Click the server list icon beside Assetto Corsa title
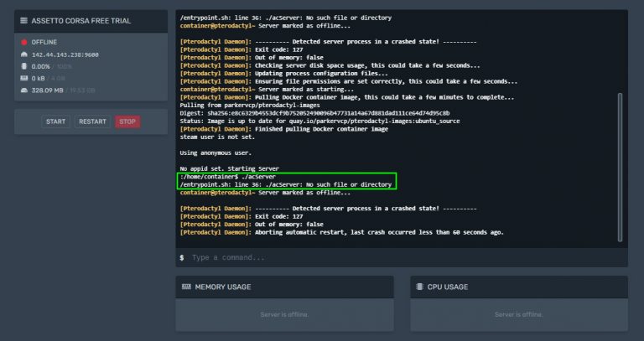 (x=23, y=19)
